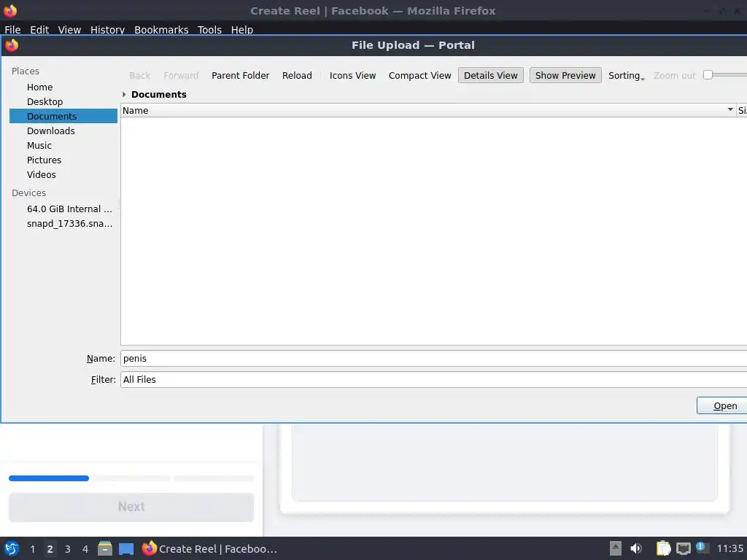Viewport: 747px width, 560px height.
Task: Toggle the Details View mode
Action: [x=491, y=75]
